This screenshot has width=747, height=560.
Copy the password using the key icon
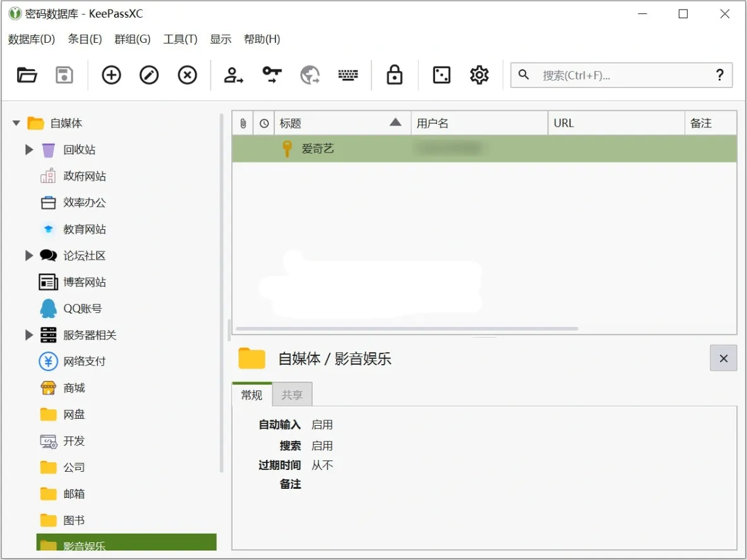(x=272, y=75)
